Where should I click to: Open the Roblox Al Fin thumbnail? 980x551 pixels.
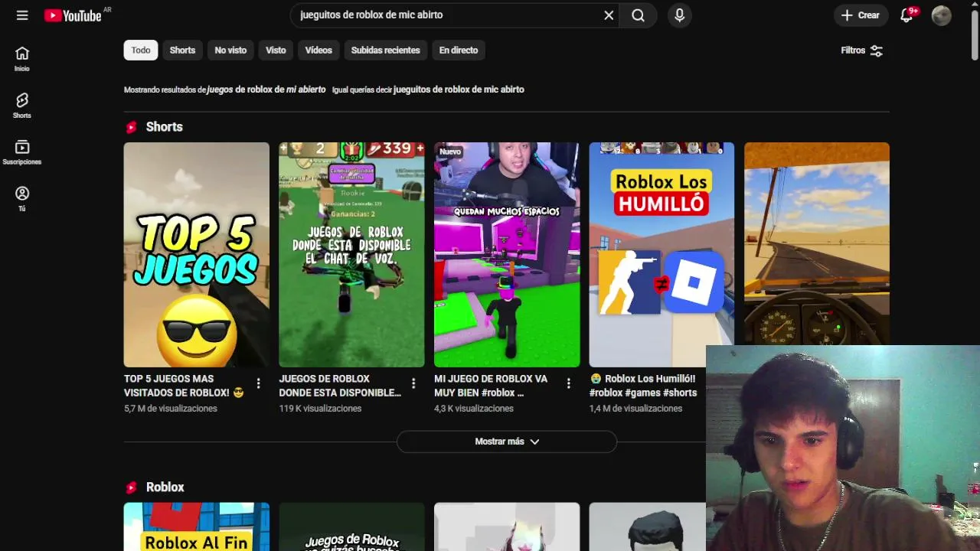(197, 527)
